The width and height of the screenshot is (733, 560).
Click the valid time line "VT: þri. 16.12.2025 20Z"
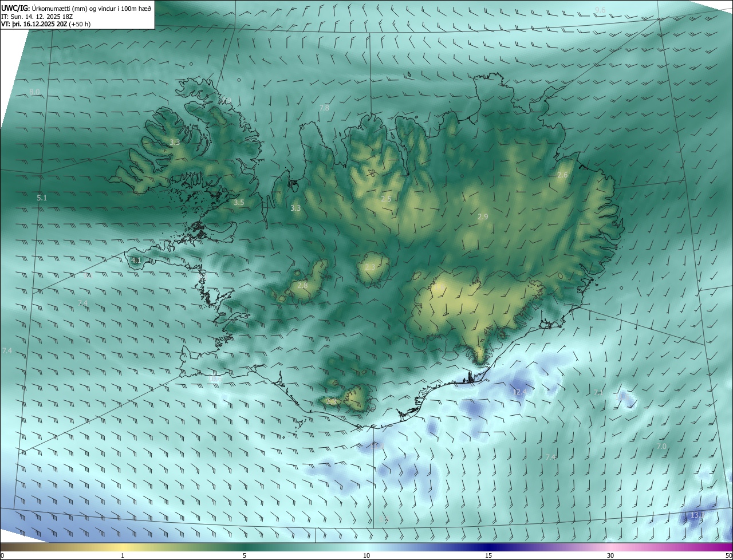click(34, 24)
